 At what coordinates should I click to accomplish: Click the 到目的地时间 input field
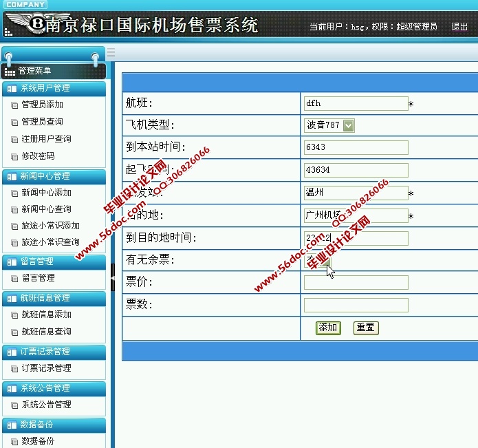[356, 238]
